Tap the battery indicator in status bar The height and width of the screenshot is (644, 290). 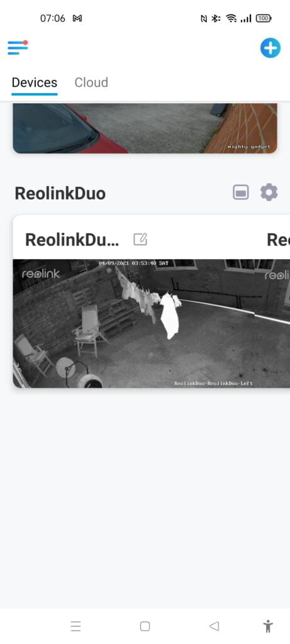pos(264,18)
